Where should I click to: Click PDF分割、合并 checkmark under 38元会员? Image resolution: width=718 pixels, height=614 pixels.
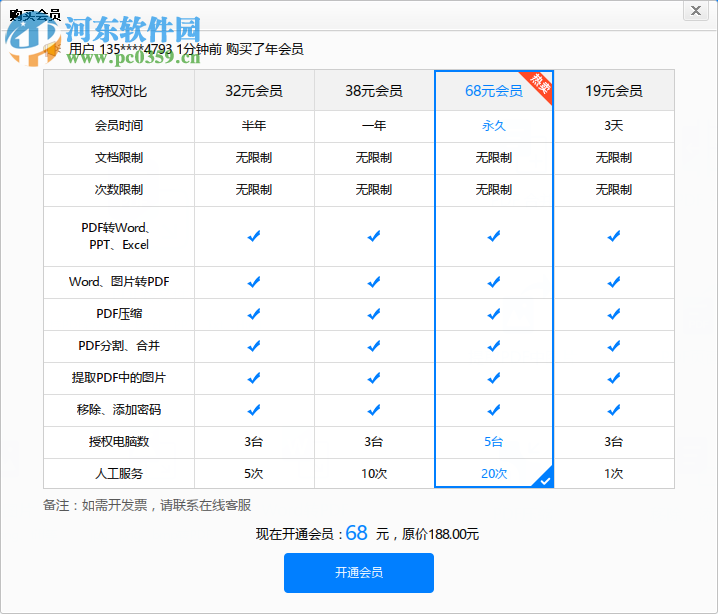(x=374, y=346)
